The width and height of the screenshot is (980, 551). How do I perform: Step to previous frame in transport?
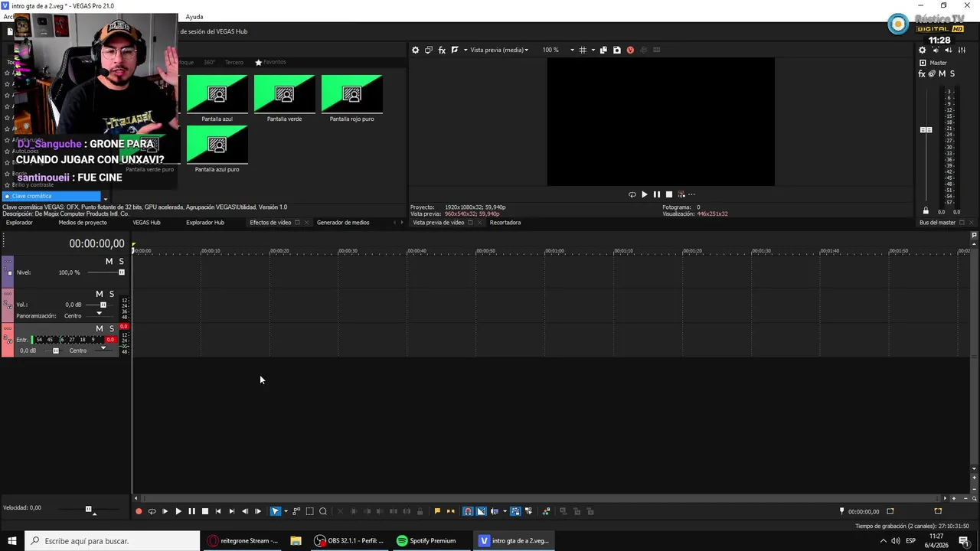point(245,511)
